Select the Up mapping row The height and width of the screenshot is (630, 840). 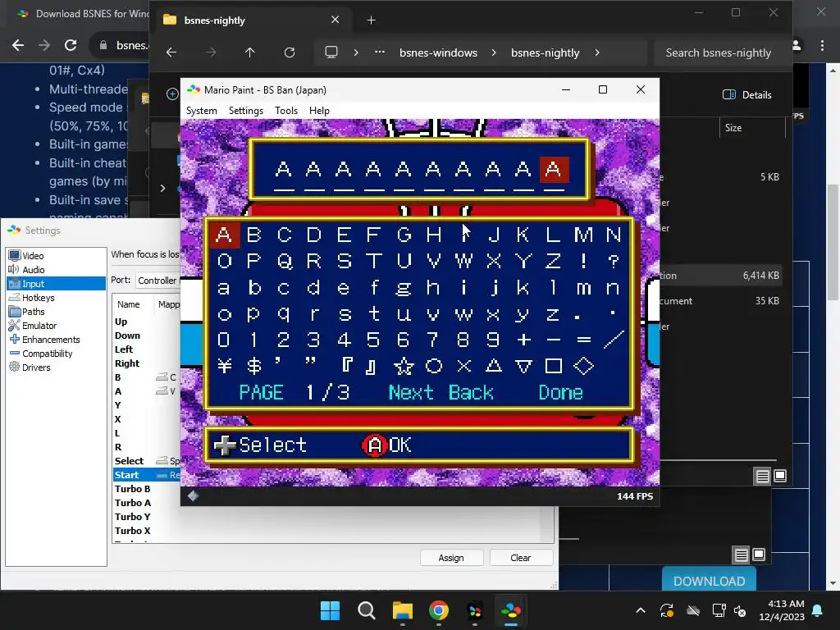146,322
